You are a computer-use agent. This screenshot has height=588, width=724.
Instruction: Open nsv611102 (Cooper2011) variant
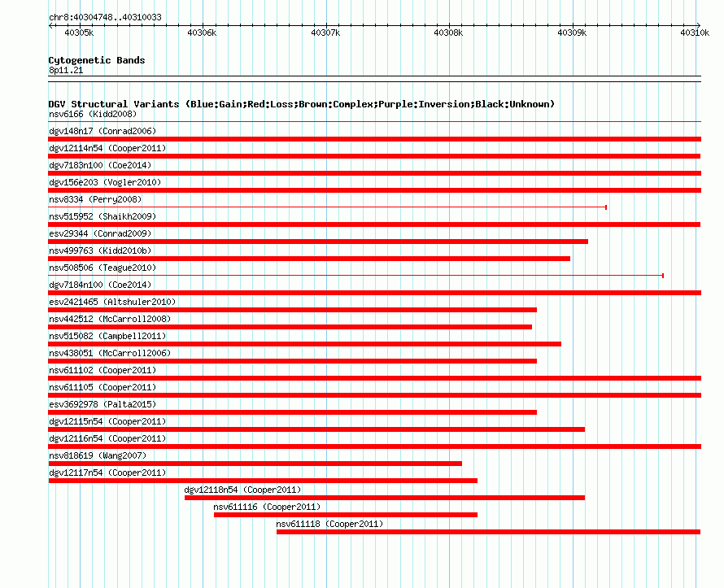pos(102,370)
